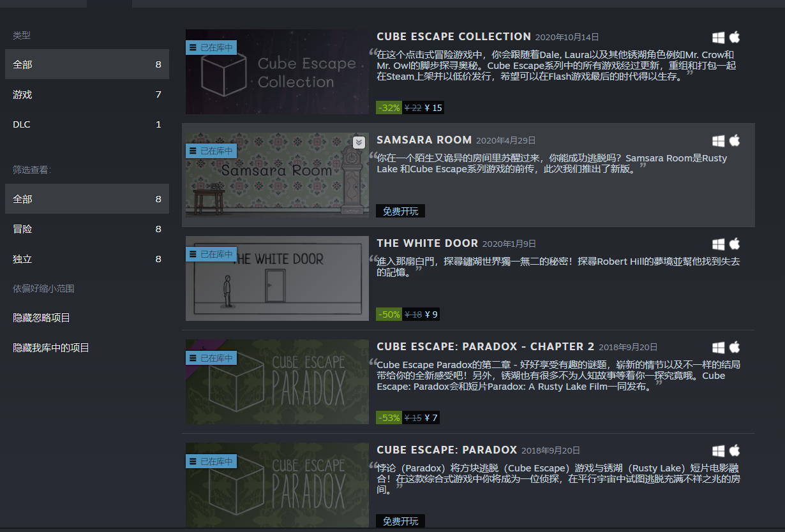
Task: Click Cube Escape: Paradox description text
Action: (558, 478)
